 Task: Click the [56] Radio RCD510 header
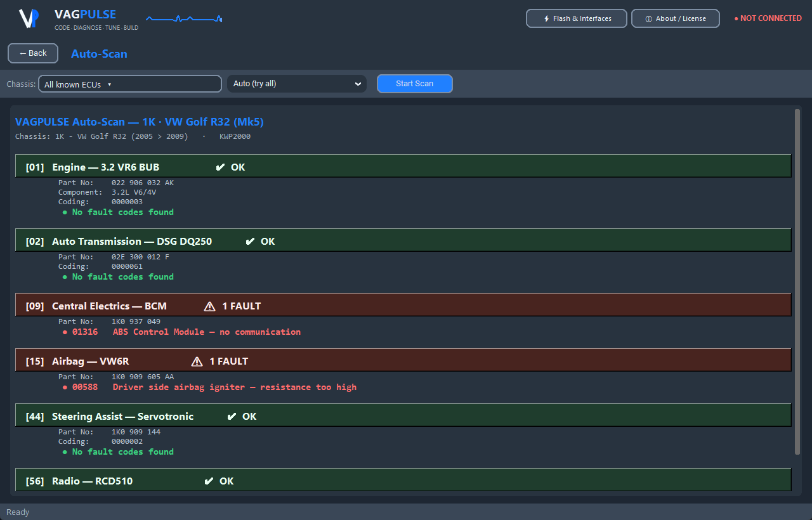[403, 480]
